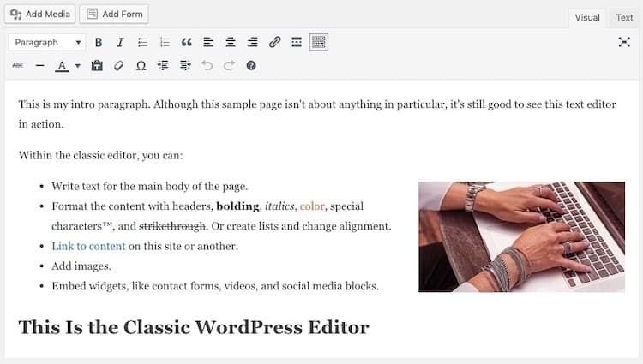Click the text color A button

[x=62, y=65]
